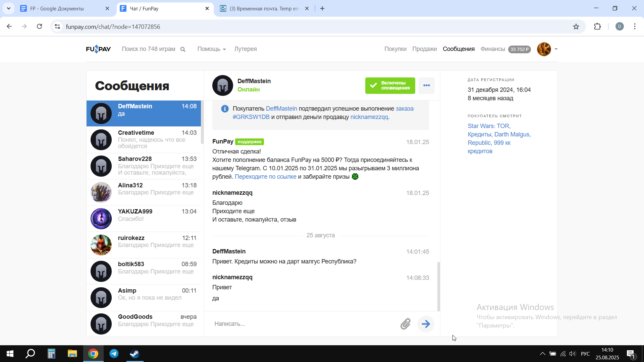
Task: Open nicknamezzqq seller link
Action: (x=369, y=117)
